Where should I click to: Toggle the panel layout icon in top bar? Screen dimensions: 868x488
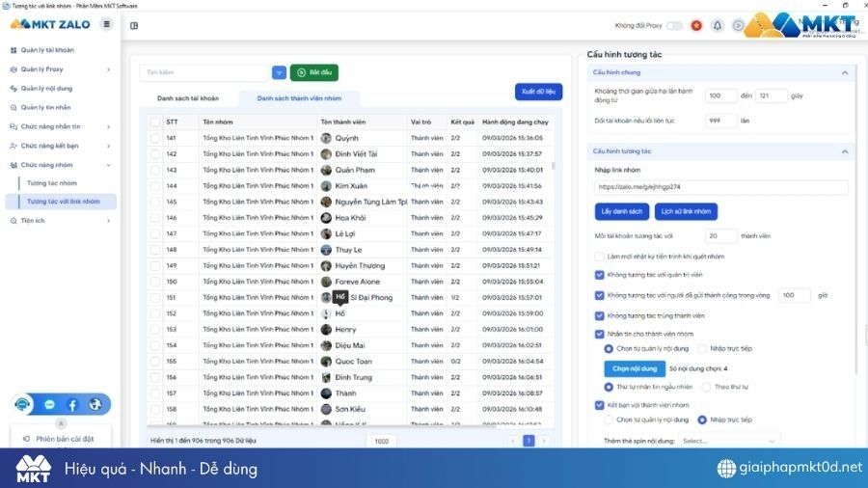(134, 25)
